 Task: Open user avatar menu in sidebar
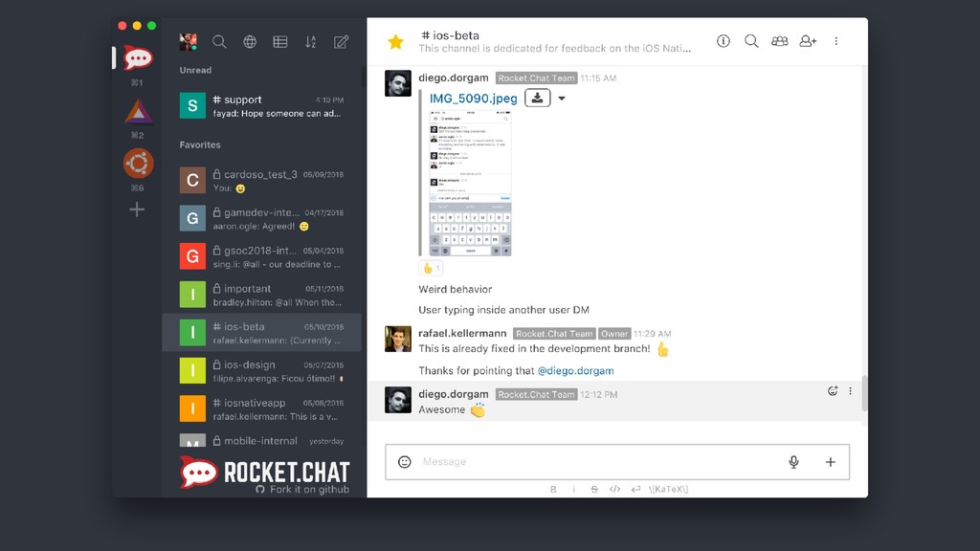pos(189,42)
